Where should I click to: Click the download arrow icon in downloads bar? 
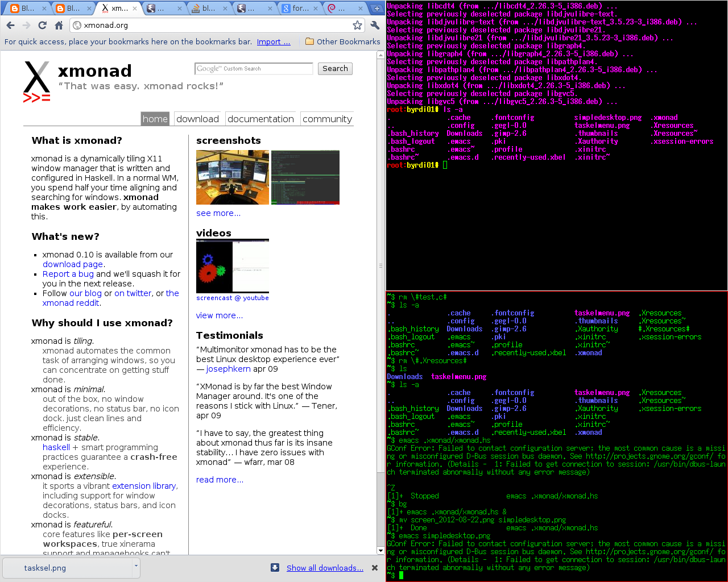coord(275,567)
